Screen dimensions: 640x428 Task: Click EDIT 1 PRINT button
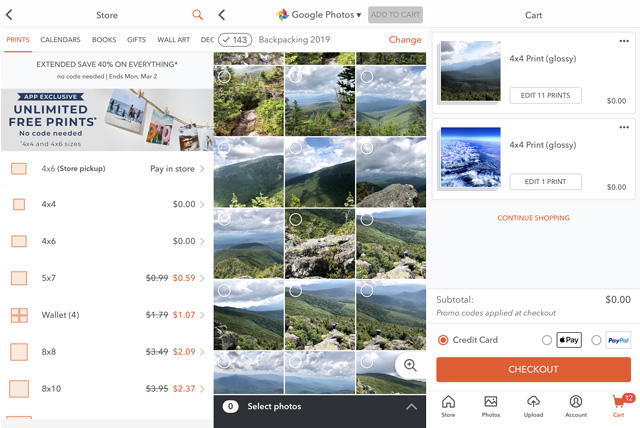(545, 182)
